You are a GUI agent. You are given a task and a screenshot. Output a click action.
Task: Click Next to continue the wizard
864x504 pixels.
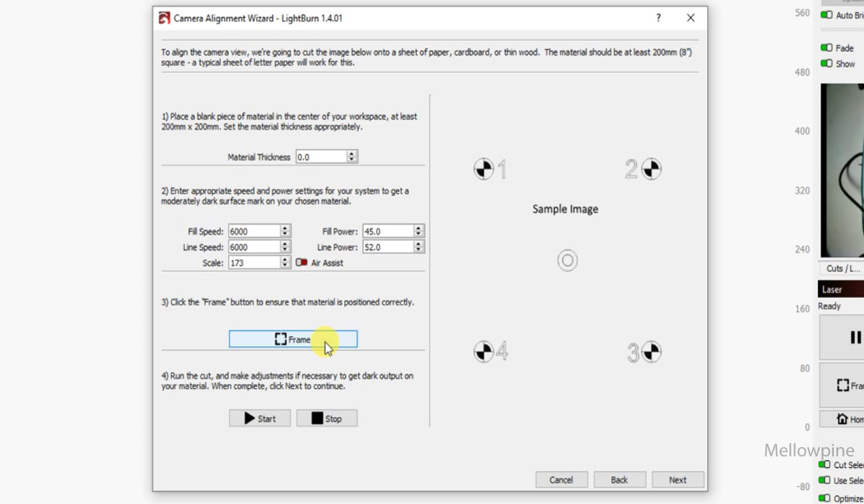(678, 480)
